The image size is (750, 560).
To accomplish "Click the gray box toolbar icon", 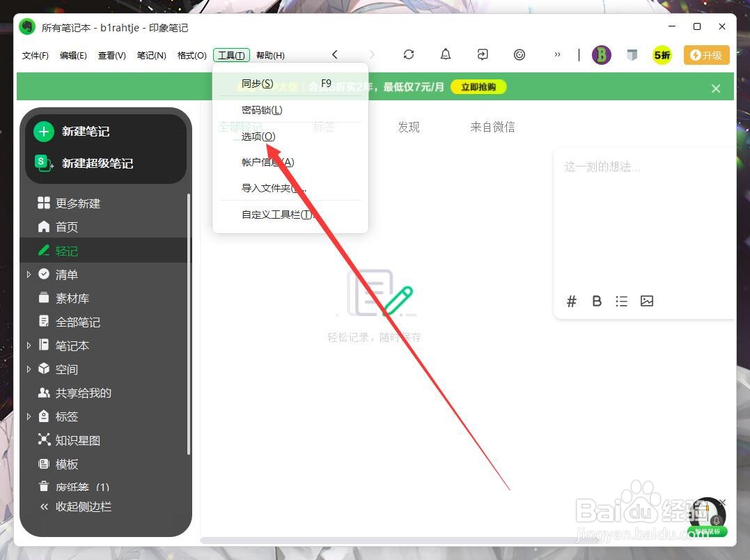I will pyautogui.click(x=632, y=55).
